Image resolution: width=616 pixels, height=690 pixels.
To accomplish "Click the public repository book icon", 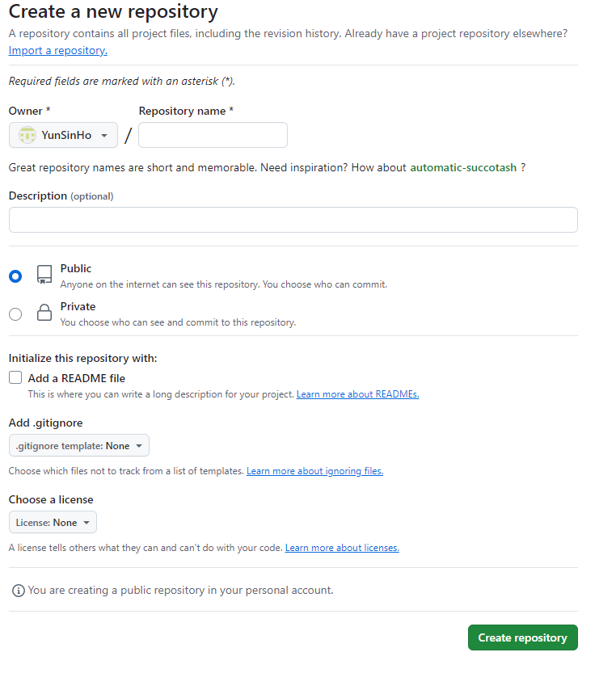I will 44,274.
